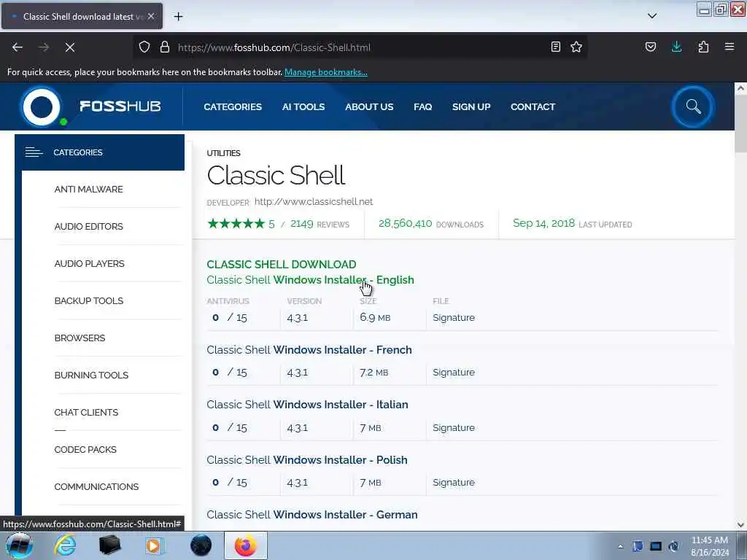Close the Classic Shell tab
This screenshot has width=747, height=560.
pyautogui.click(x=151, y=16)
